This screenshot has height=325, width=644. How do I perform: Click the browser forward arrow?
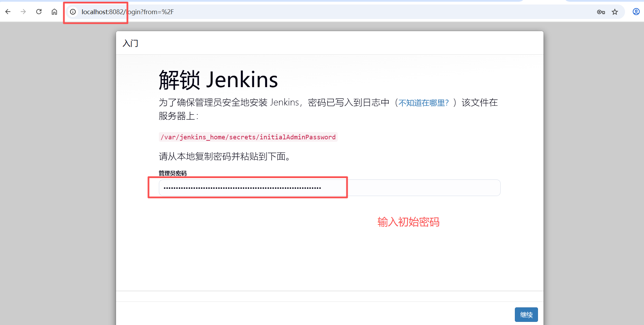coord(23,12)
